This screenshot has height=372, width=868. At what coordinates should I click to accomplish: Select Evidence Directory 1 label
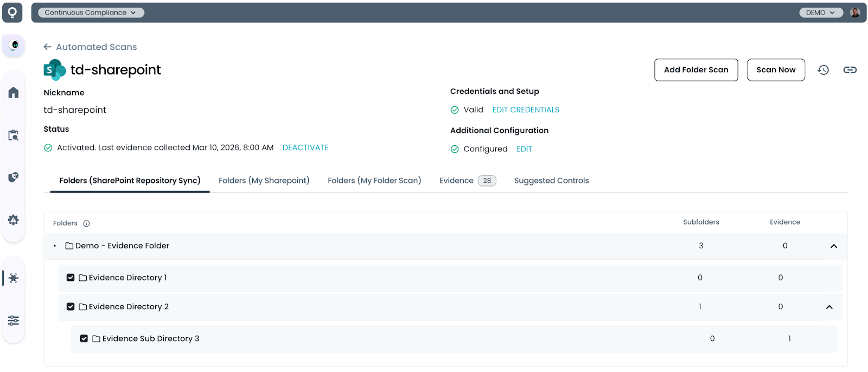coord(128,278)
